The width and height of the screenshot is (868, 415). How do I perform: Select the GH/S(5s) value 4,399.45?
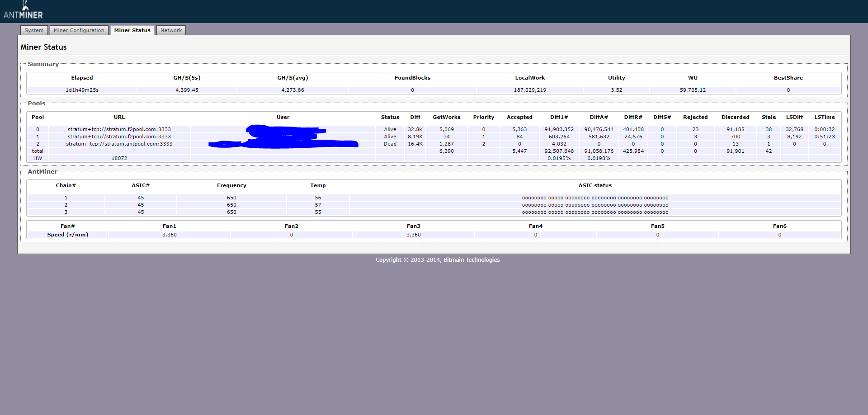187,90
